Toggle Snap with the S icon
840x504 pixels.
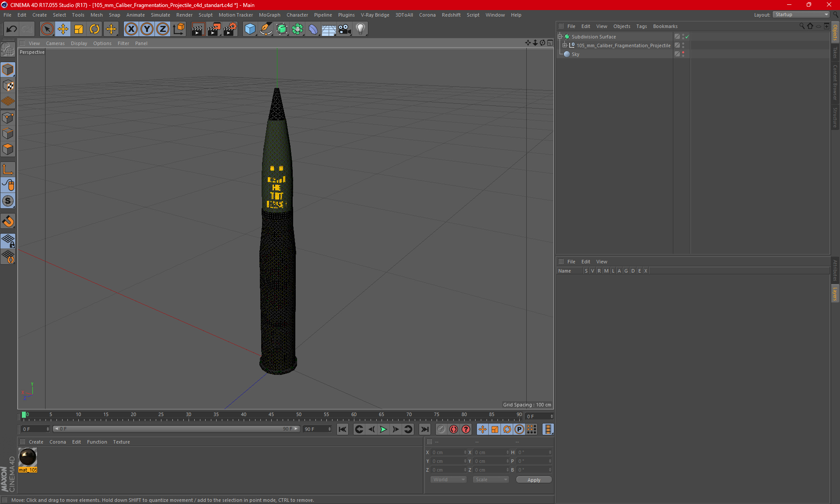click(x=8, y=201)
